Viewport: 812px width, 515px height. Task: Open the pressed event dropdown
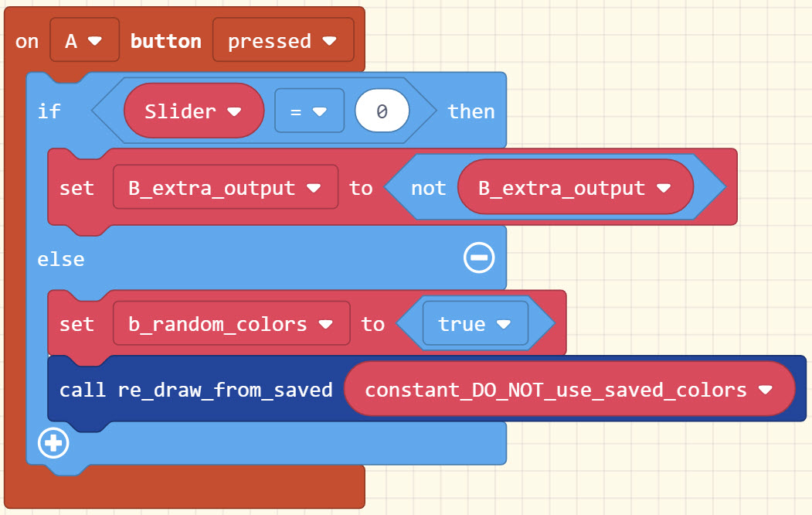[x=331, y=40]
